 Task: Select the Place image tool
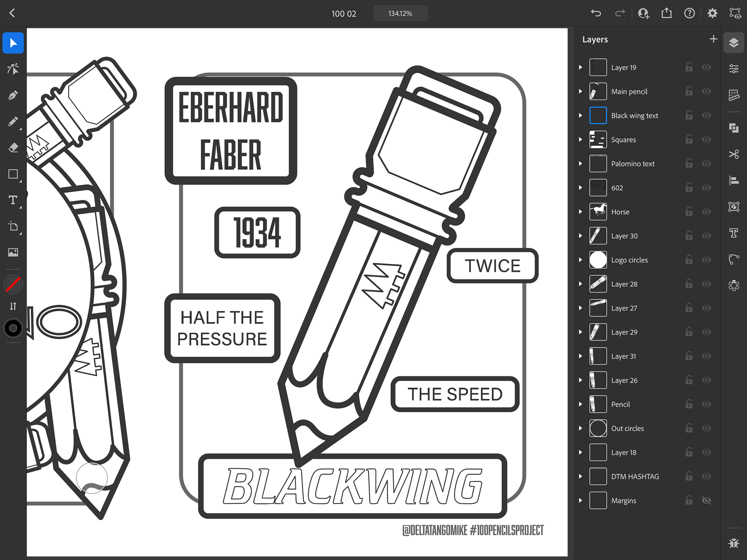point(13,253)
